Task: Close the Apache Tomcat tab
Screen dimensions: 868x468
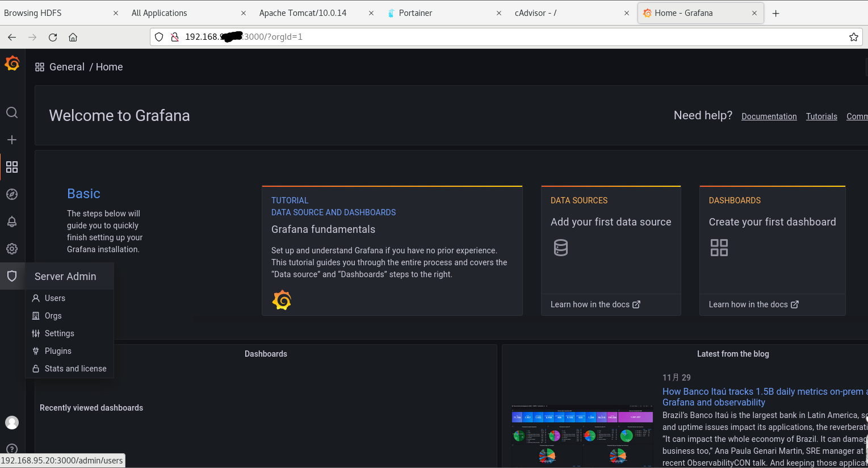Action: pyautogui.click(x=371, y=13)
